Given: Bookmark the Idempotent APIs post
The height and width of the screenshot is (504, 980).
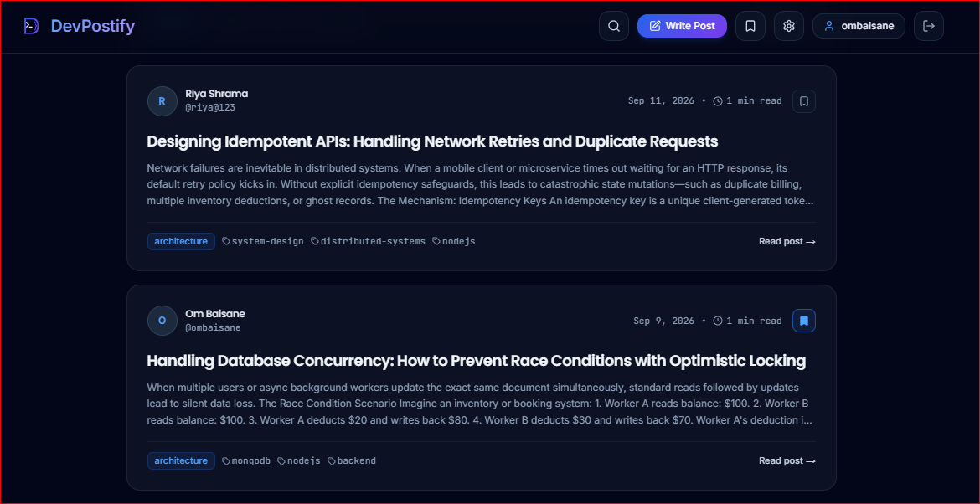Looking at the screenshot, I should [x=804, y=101].
